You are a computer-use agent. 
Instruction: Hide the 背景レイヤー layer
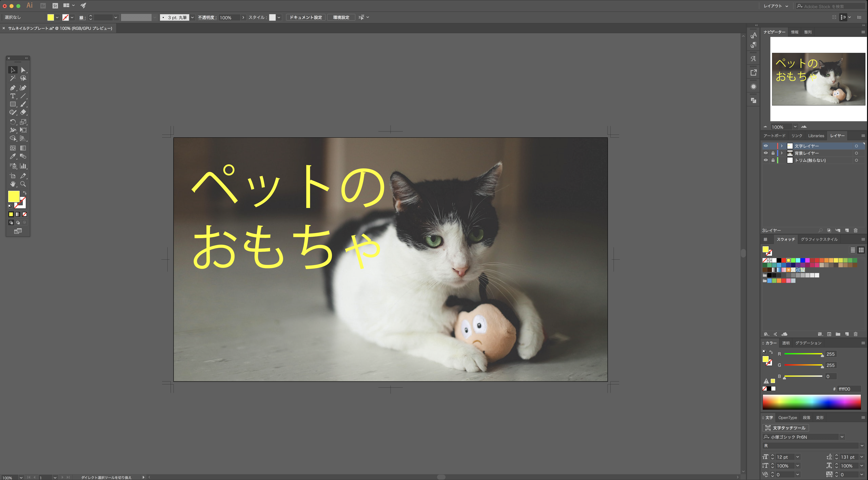pos(766,153)
